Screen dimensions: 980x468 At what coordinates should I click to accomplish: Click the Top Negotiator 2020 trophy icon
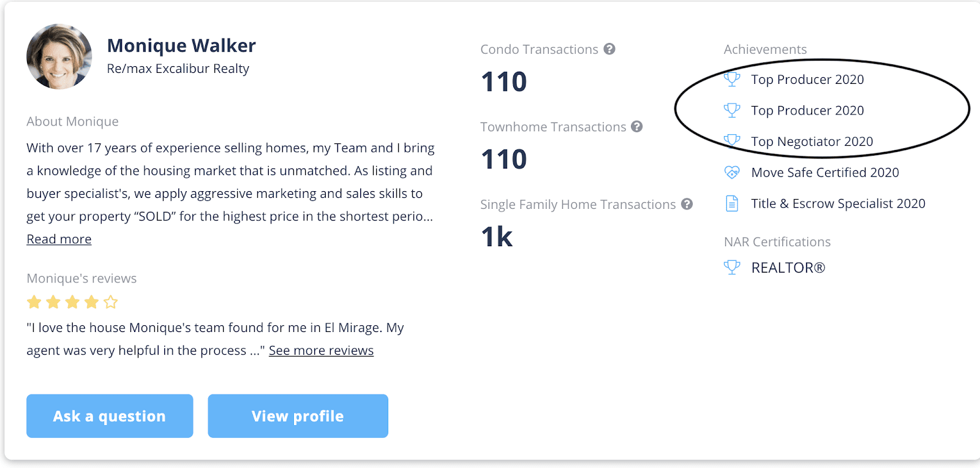[x=732, y=141]
